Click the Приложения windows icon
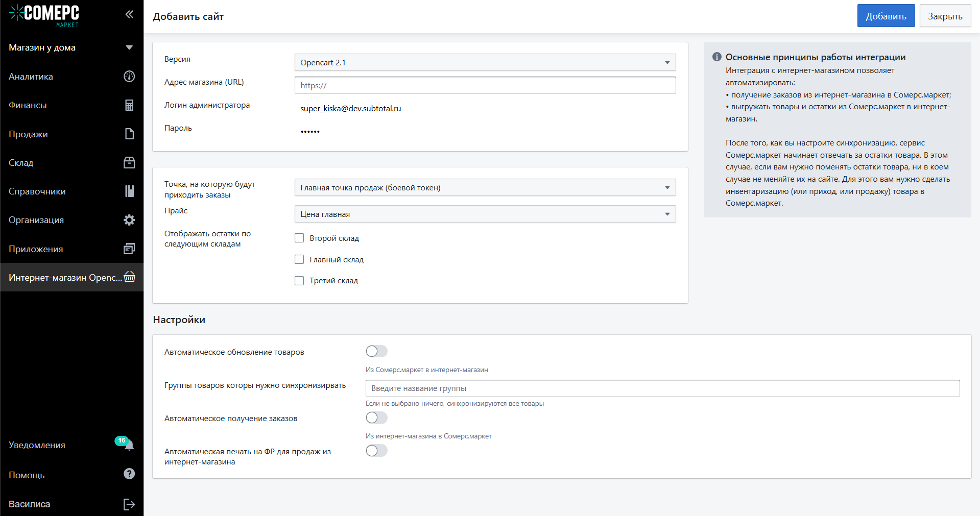The image size is (980, 516). [x=129, y=249]
